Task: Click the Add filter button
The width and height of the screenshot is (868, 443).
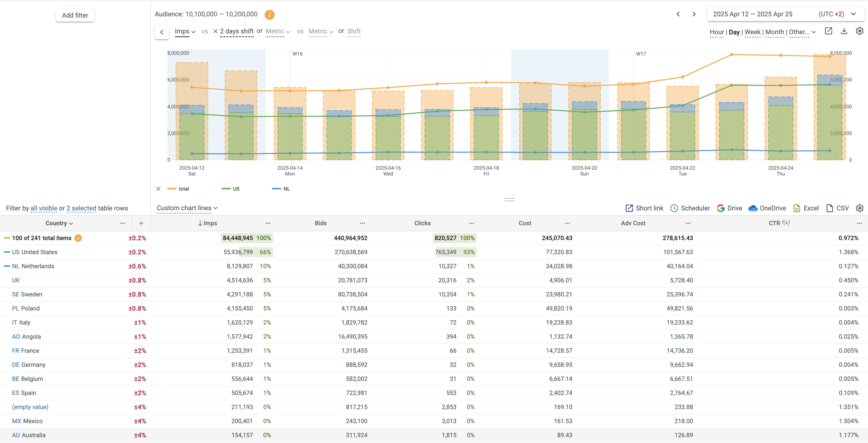Action: [75, 15]
